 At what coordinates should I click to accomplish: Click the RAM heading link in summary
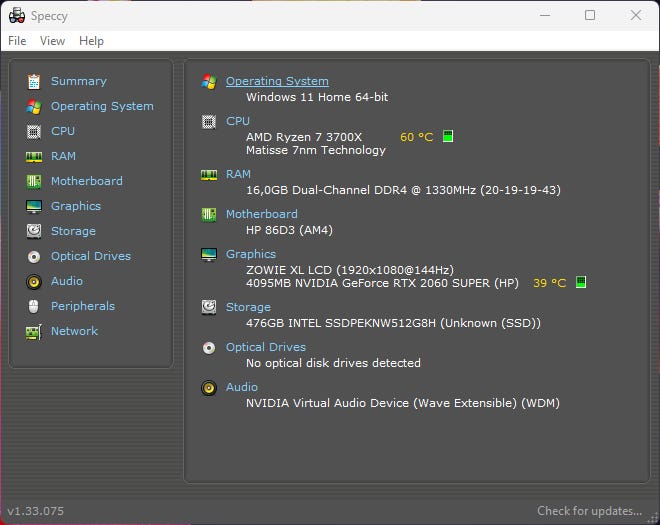pos(238,174)
